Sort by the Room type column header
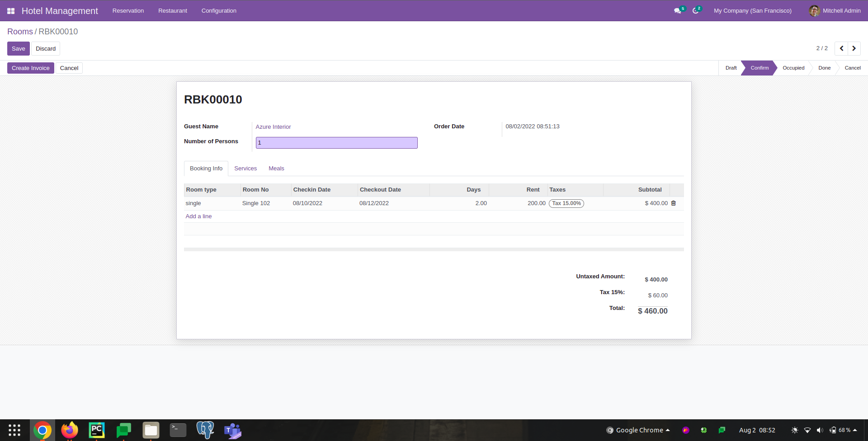The image size is (868, 441). (212, 190)
